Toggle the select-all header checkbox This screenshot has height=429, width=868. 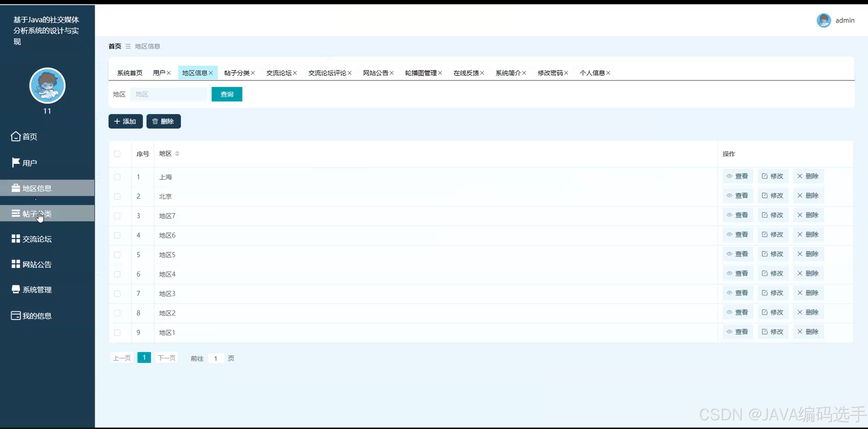pos(117,154)
